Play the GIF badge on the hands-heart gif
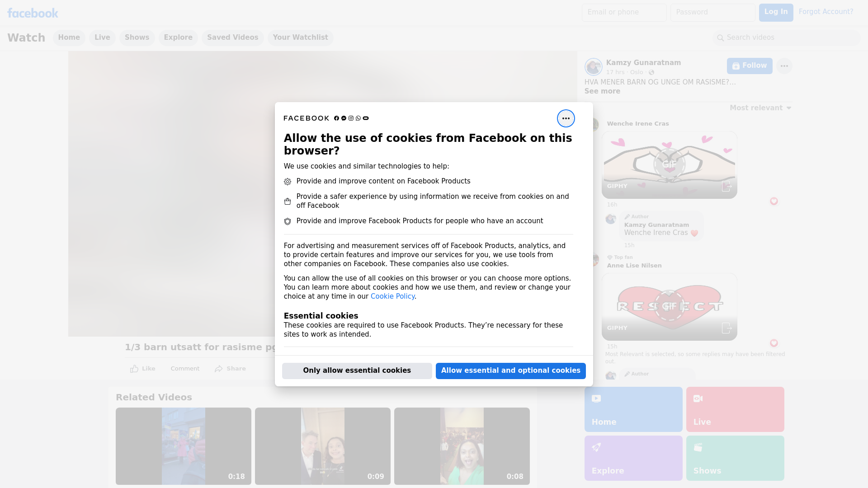 tap(669, 164)
